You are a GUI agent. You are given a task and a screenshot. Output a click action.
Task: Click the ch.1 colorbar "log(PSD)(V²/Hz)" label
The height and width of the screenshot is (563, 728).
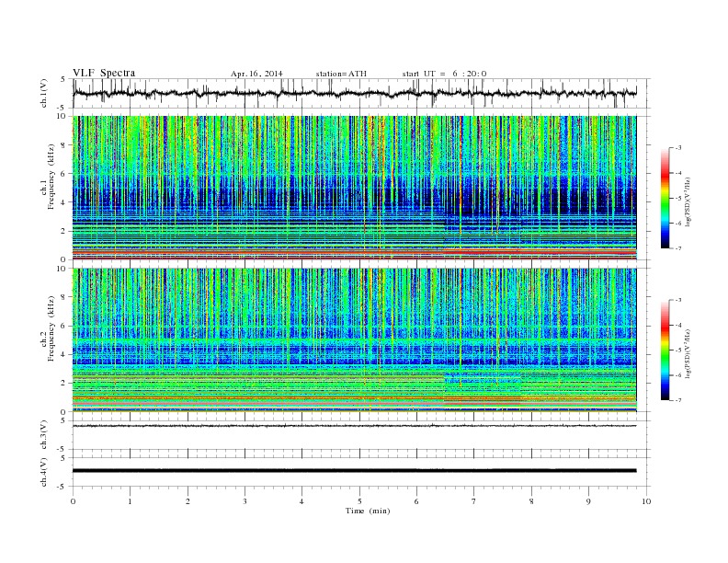(x=688, y=202)
